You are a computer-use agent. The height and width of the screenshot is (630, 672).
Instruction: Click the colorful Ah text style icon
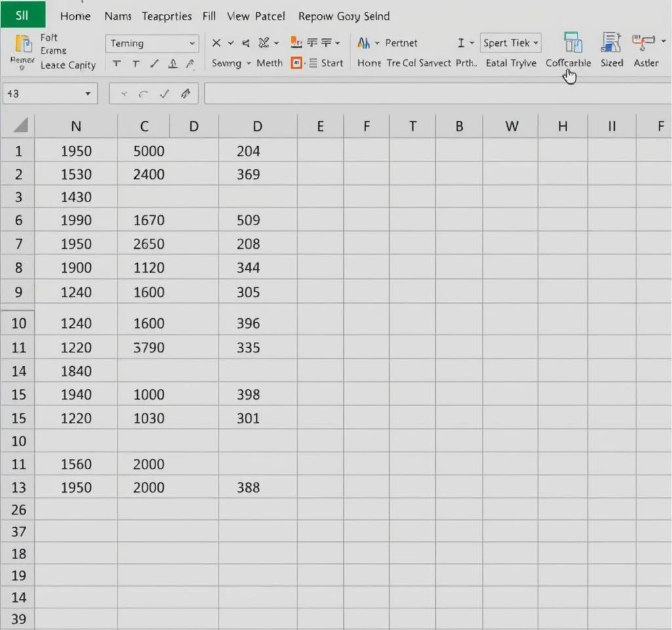coord(364,43)
